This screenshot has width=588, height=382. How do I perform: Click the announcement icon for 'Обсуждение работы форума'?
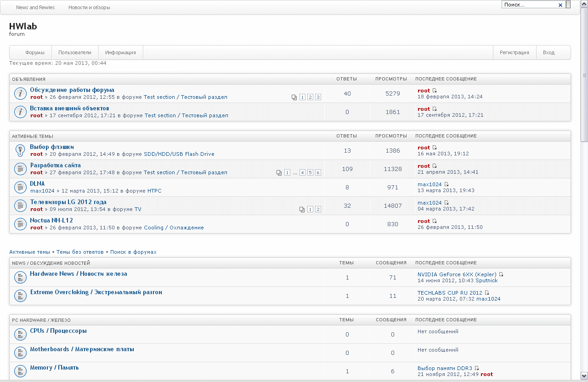pos(20,93)
